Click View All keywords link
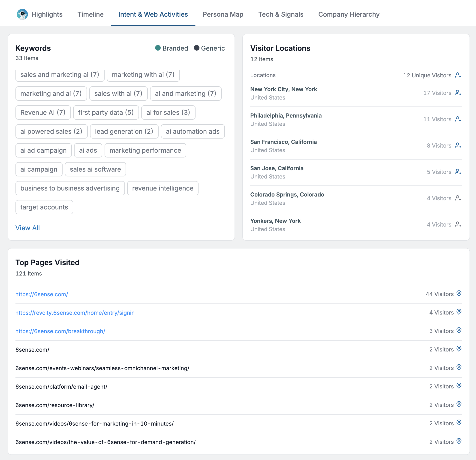The height and width of the screenshot is (460, 476). tap(27, 228)
